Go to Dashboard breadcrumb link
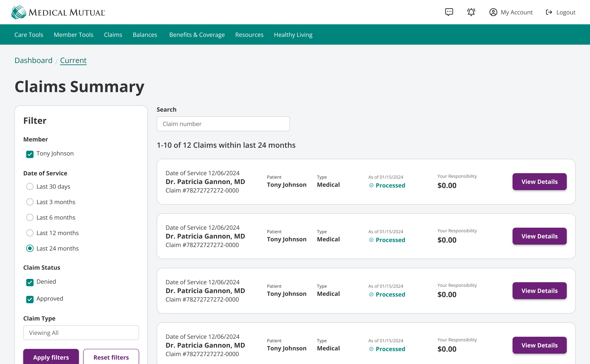 click(34, 60)
